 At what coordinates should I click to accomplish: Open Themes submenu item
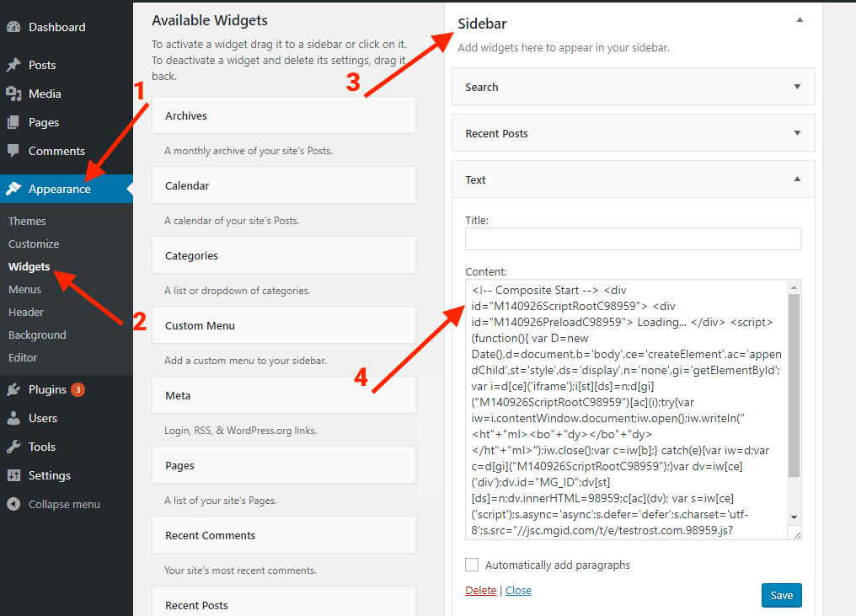[27, 221]
